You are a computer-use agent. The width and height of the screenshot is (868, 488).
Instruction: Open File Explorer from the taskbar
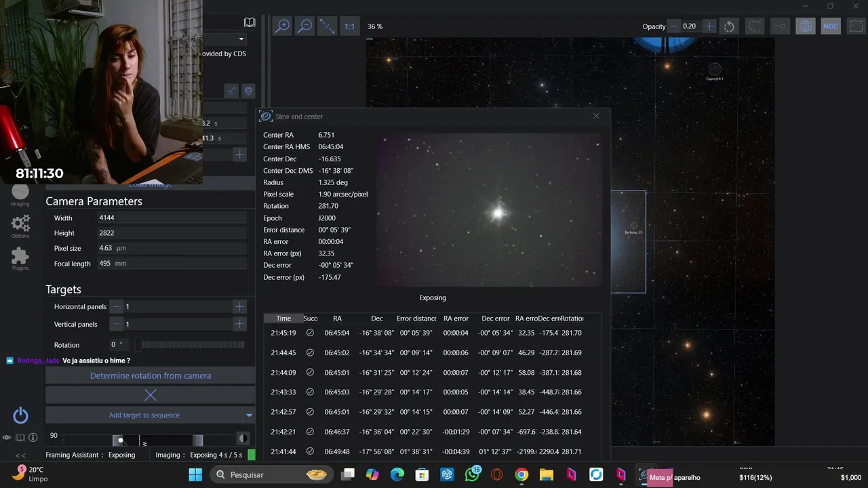(546, 474)
